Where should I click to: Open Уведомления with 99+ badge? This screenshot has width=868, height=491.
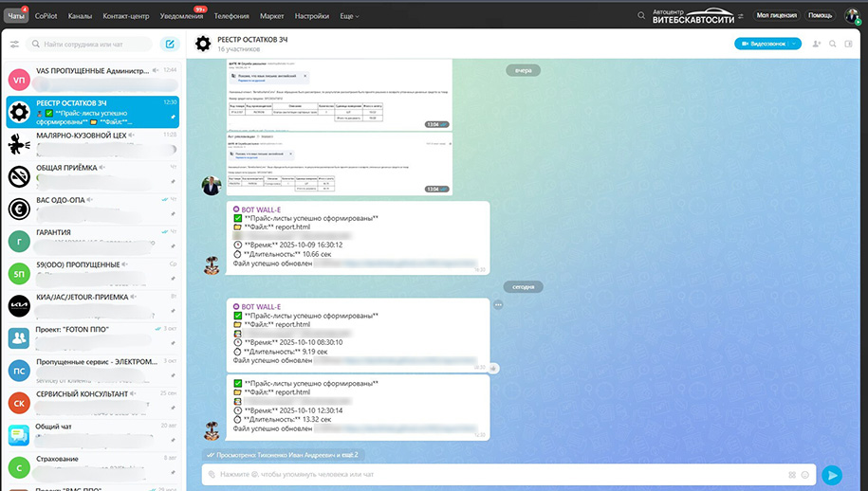[180, 16]
